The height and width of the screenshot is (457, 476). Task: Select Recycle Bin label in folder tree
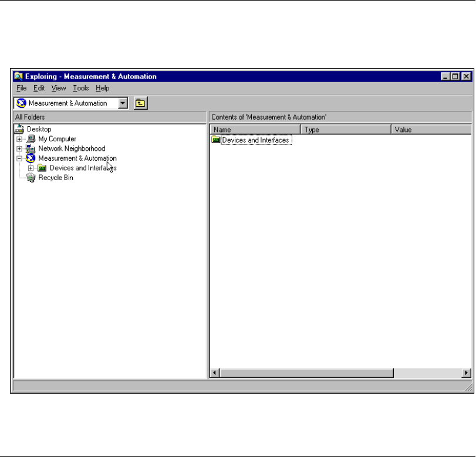point(56,178)
